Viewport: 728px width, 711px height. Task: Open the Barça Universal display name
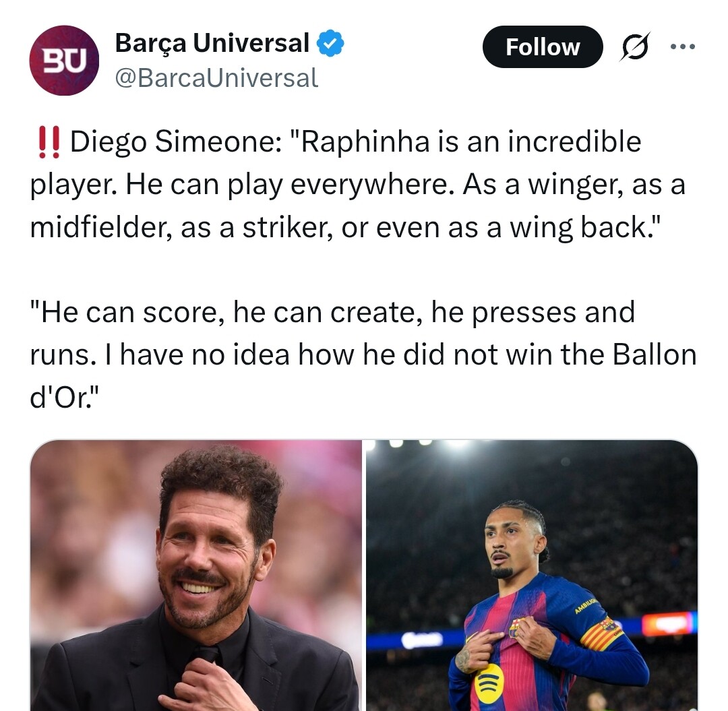pos(212,43)
